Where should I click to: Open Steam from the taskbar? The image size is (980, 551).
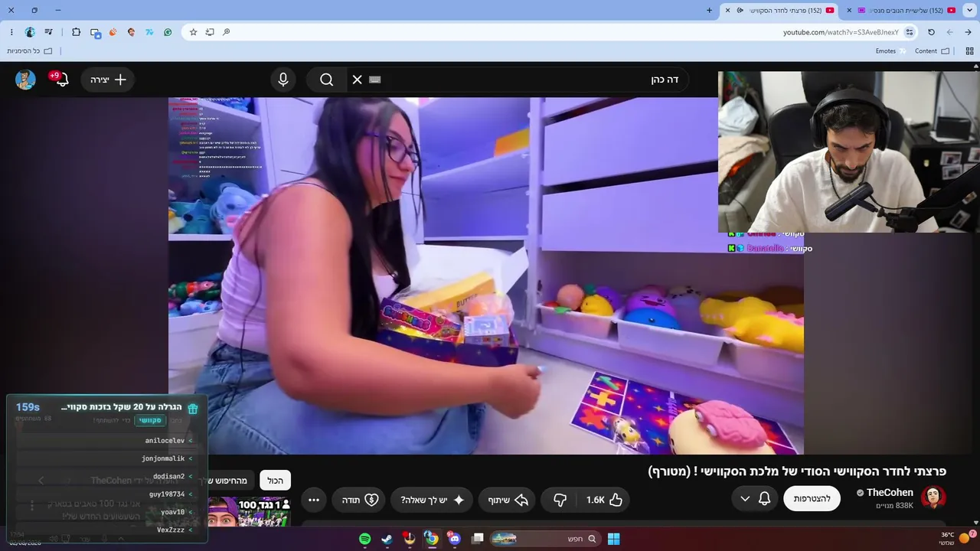tap(387, 539)
